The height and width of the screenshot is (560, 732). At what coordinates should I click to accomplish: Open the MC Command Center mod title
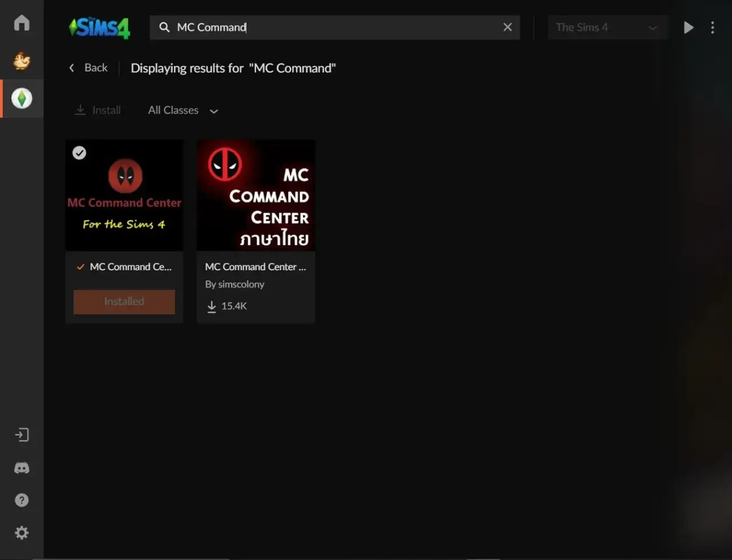tap(131, 267)
